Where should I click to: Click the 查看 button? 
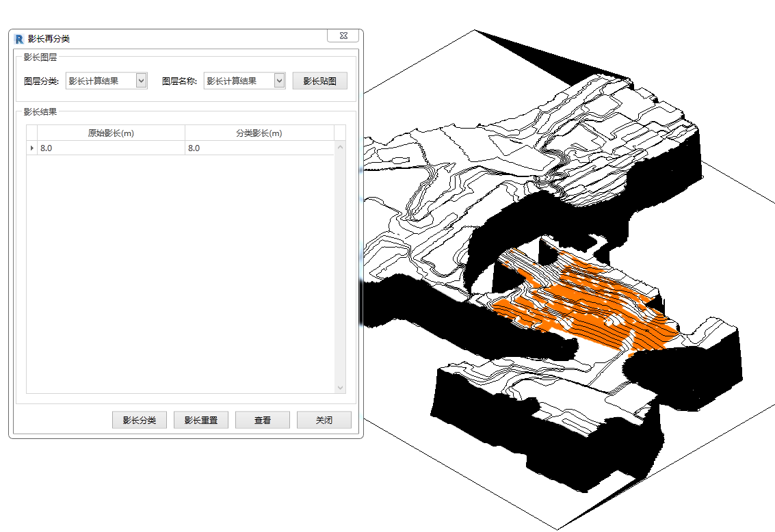tap(263, 420)
